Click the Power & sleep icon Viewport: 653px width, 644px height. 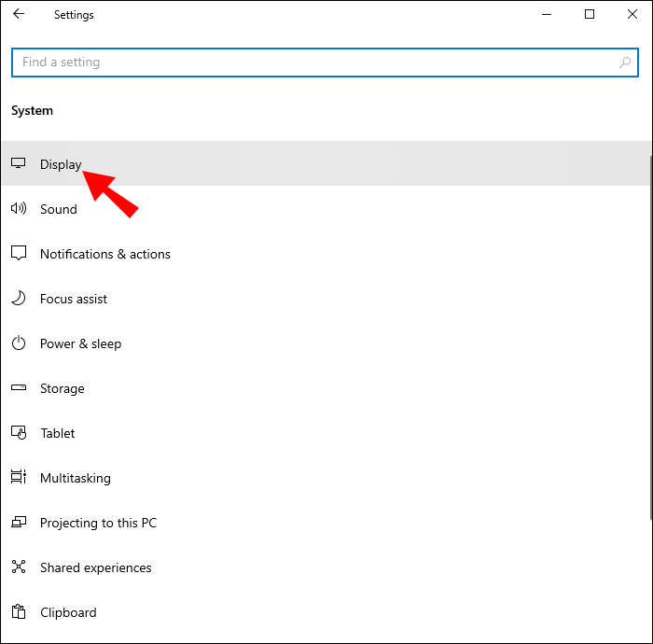19,343
